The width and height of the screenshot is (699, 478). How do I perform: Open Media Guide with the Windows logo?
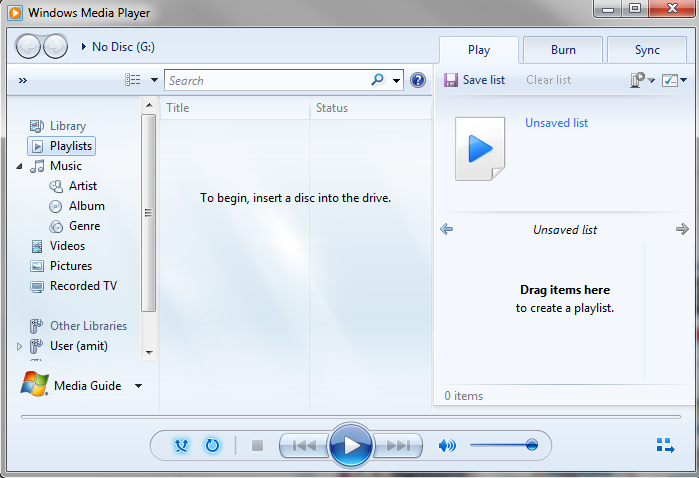tap(34, 384)
